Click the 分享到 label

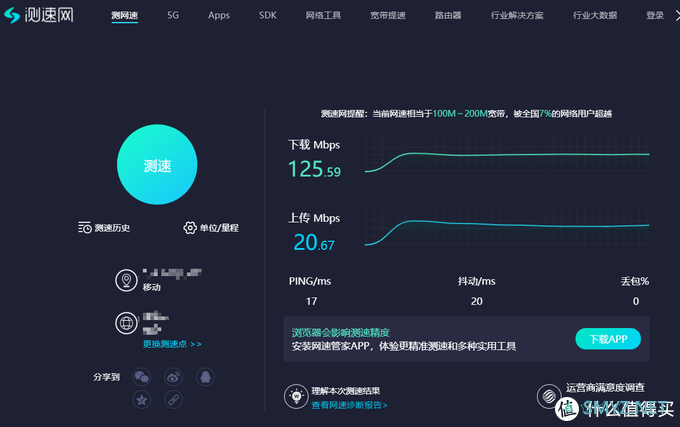point(106,377)
